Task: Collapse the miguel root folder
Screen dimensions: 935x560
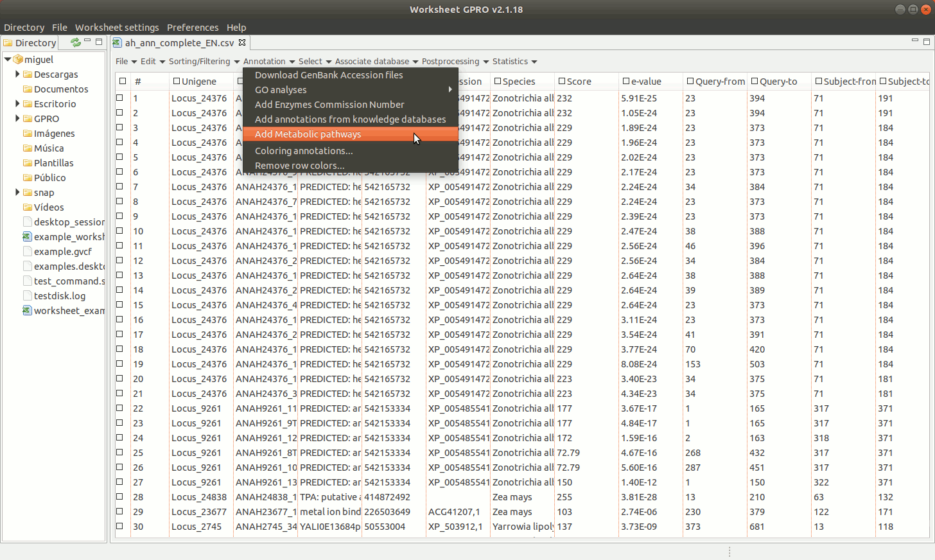Action: point(8,60)
